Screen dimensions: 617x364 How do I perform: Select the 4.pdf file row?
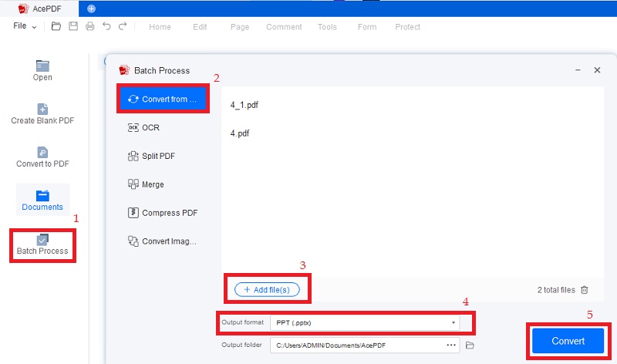(x=413, y=133)
